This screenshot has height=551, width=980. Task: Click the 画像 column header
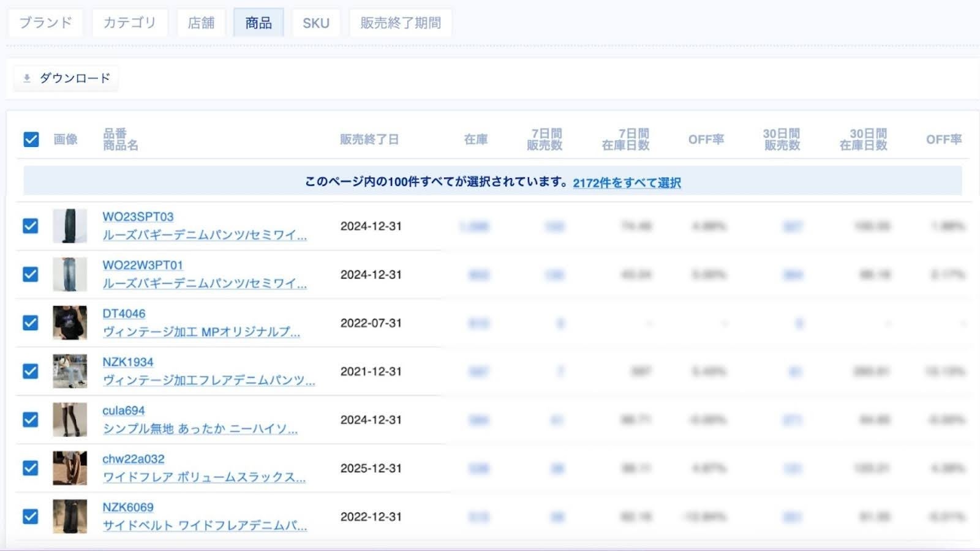click(66, 140)
